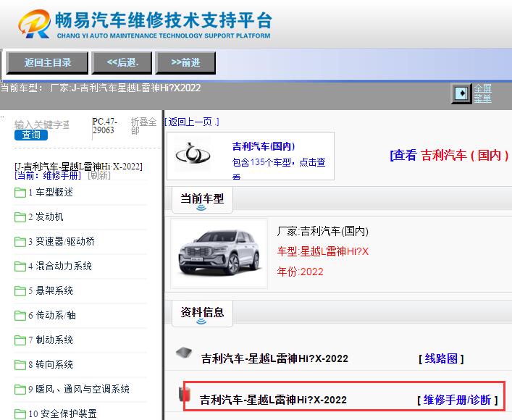Screen dimensions: 512x420
Task: Open folder icon for 1 车型概述
Action: 20,193
